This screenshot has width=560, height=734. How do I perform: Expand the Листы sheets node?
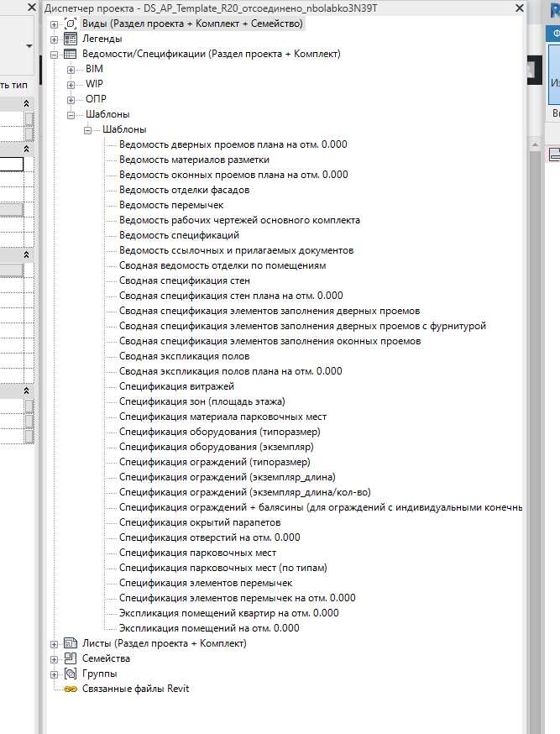55,643
